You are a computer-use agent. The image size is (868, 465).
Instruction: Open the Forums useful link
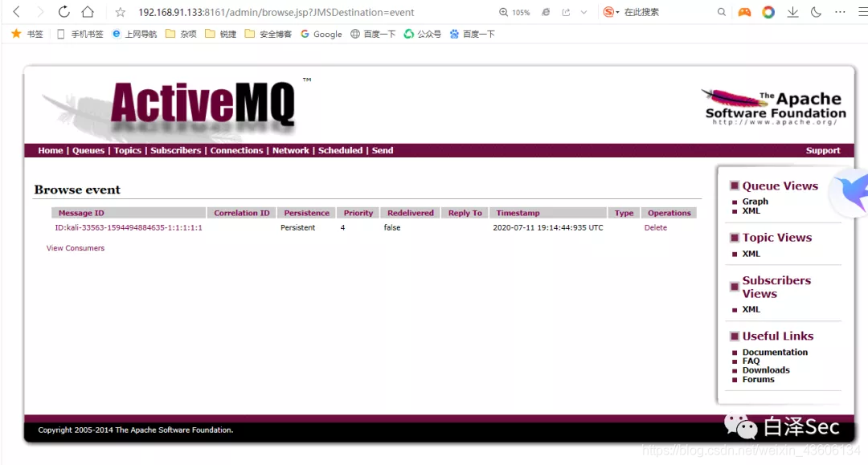759,380
